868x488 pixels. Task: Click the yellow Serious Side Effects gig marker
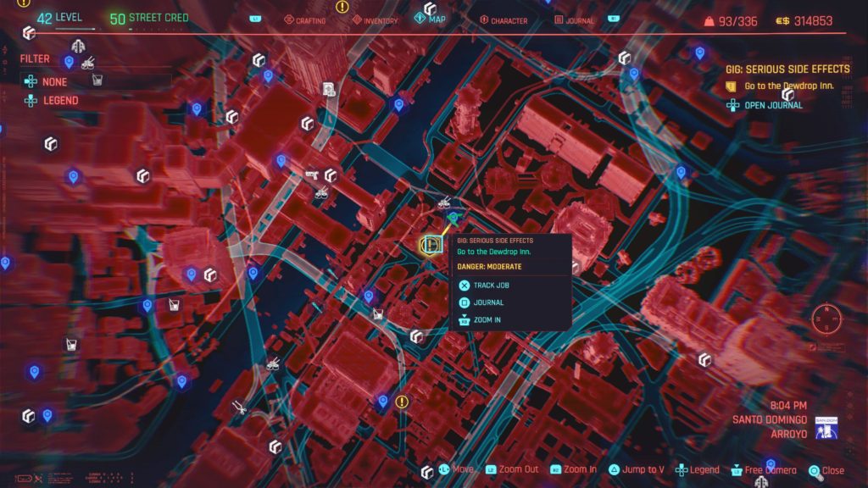[x=431, y=246]
